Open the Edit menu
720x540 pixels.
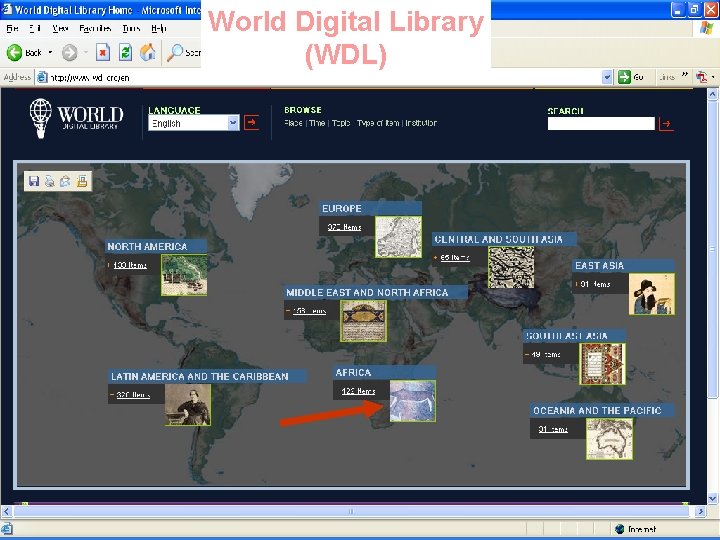tap(35, 28)
